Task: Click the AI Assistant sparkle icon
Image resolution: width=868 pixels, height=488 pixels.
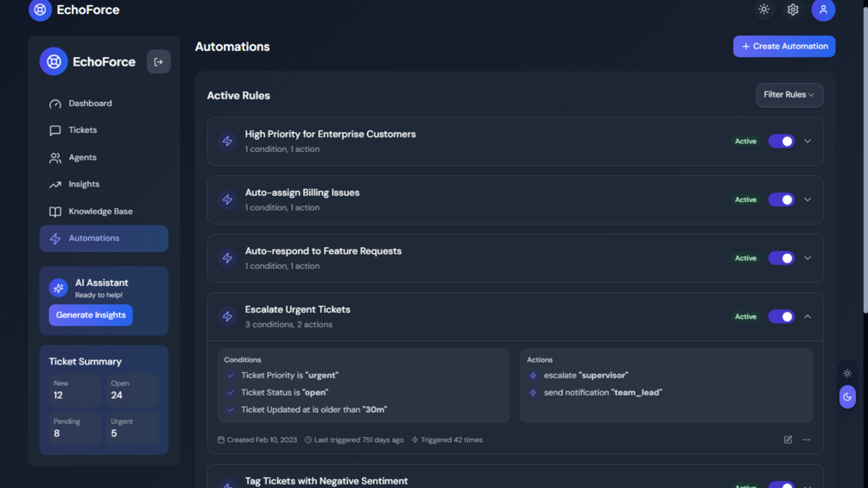Action: [58, 288]
